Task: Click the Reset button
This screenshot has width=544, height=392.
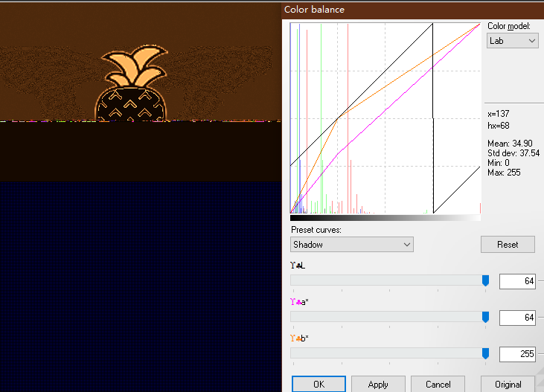Action: [508, 244]
